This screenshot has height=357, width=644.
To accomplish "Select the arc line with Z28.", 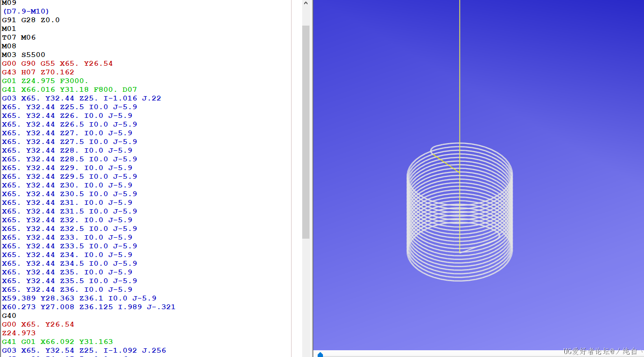I will click(67, 150).
